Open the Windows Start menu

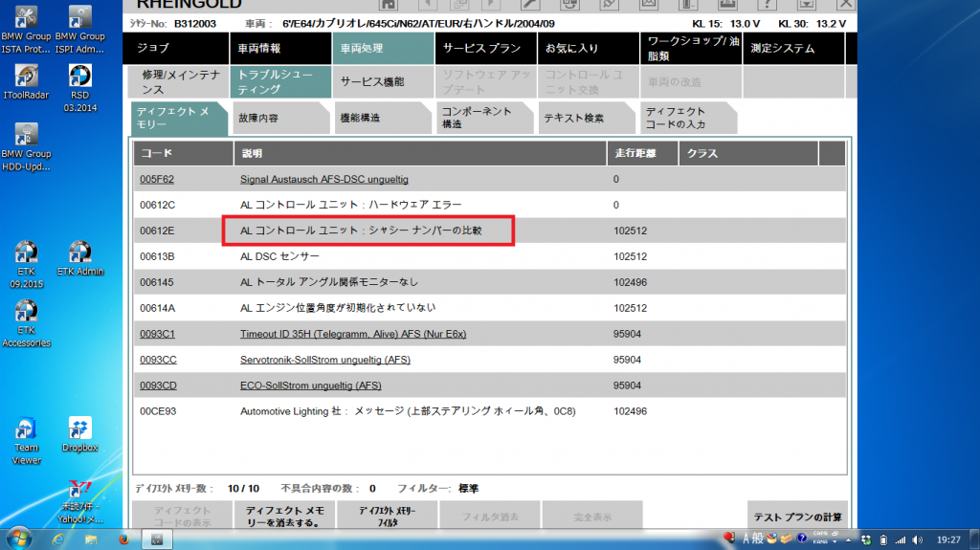[18, 539]
